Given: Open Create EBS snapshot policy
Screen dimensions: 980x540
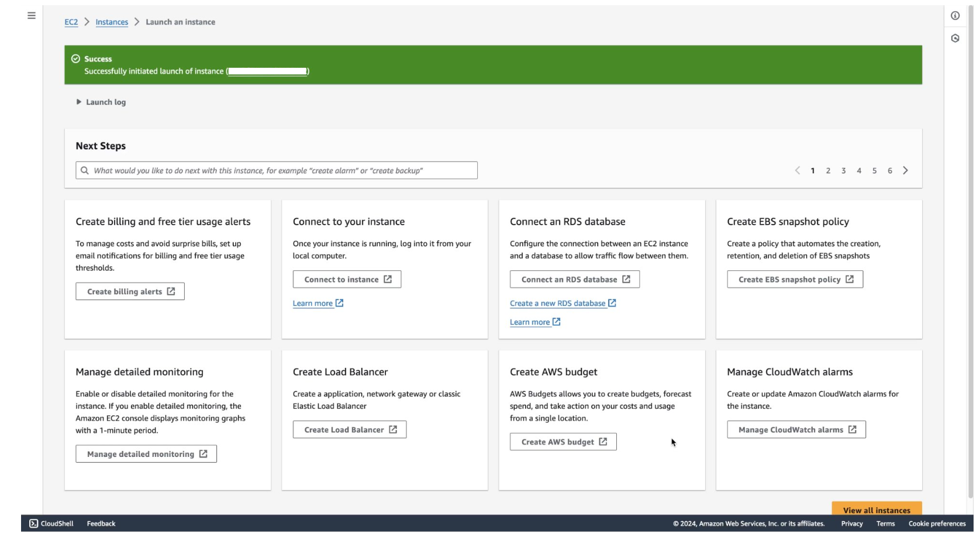Looking at the screenshot, I should 795,280.
